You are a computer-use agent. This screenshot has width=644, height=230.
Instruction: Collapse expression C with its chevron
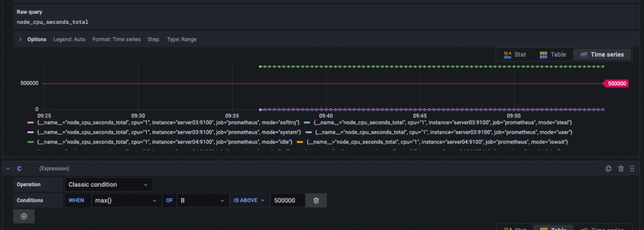point(8,168)
